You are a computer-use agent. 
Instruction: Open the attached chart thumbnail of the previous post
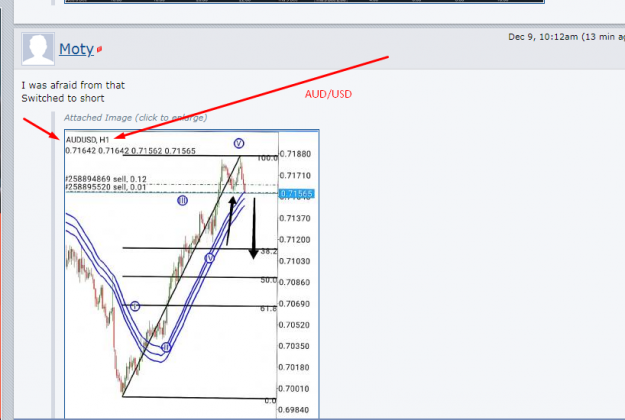[304, 2]
